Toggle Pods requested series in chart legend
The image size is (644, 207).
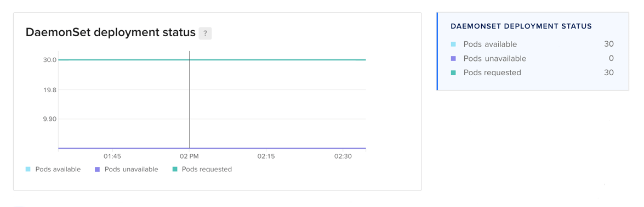tap(202, 169)
